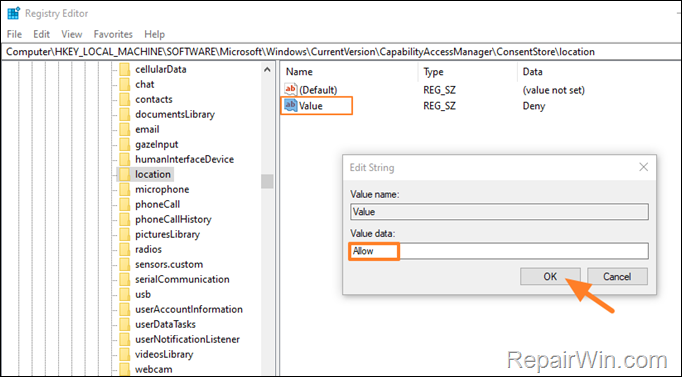The image size is (682, 377).
Task: Select the contacts folder icon
Action: click(125, 100)
